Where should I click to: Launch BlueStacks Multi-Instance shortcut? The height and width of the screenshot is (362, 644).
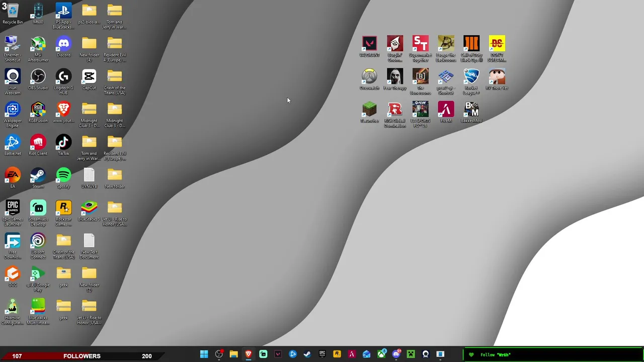click(x=38, y=312)
